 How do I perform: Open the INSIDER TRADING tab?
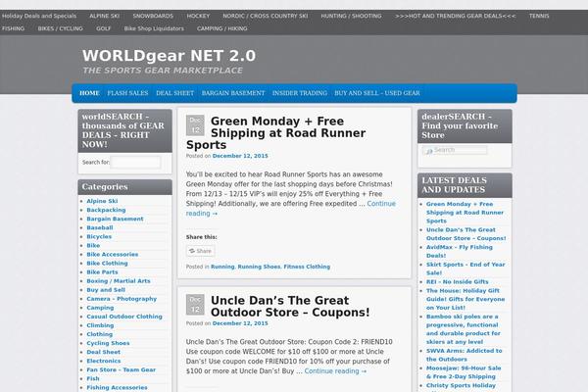pyautogui.click(x=299, y=93)
